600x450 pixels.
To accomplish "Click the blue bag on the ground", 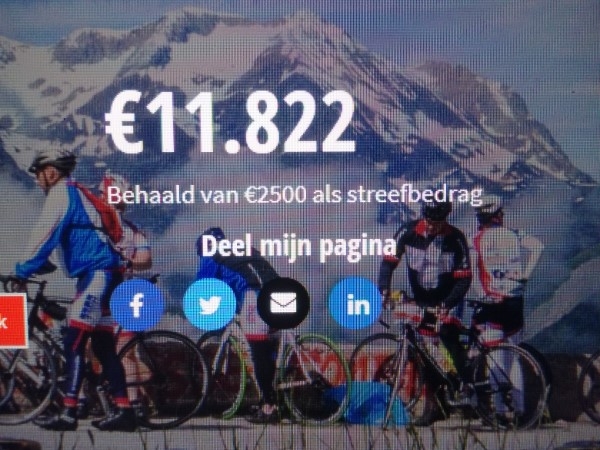I will coord(367,404).
